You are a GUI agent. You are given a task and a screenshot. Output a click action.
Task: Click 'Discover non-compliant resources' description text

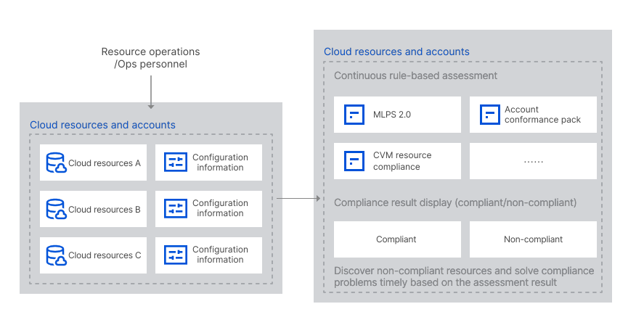point(464,276)
